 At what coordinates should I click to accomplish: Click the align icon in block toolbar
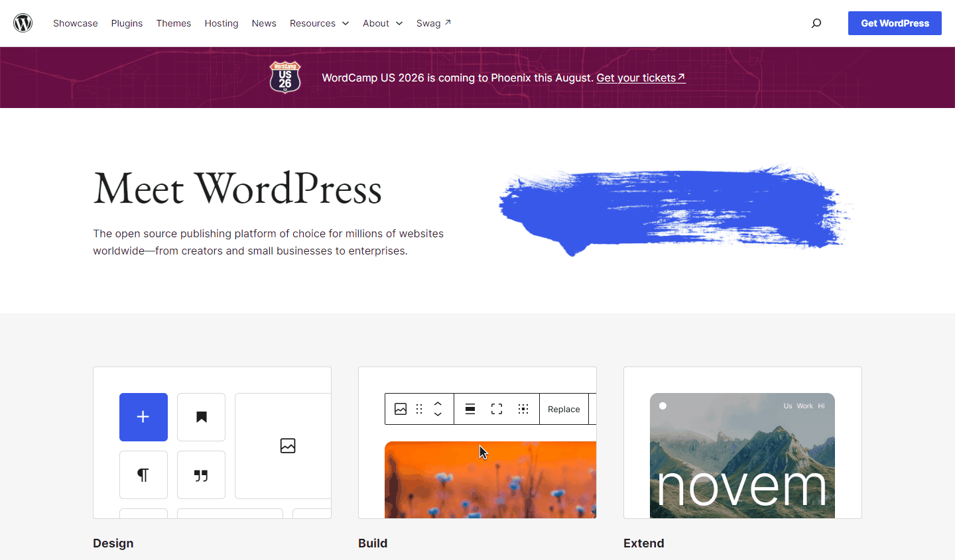click(x=470, y=409)
